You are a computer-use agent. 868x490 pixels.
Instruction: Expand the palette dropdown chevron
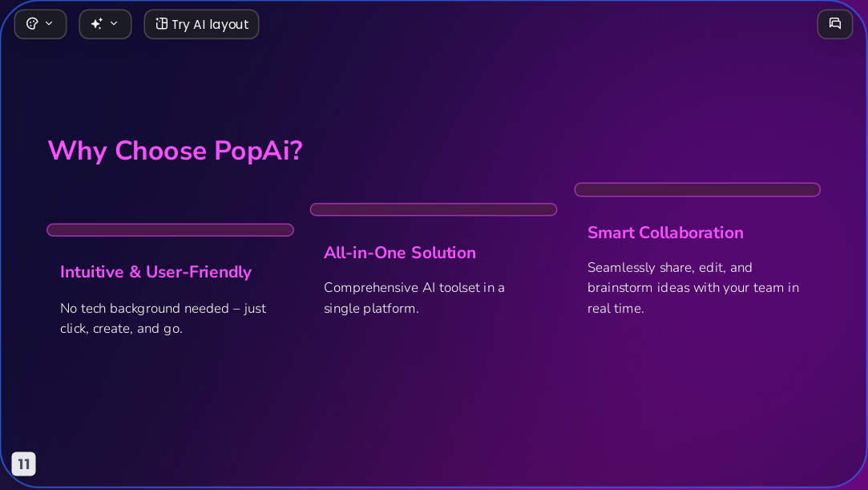pyautogui.click(x=49, y=24)
